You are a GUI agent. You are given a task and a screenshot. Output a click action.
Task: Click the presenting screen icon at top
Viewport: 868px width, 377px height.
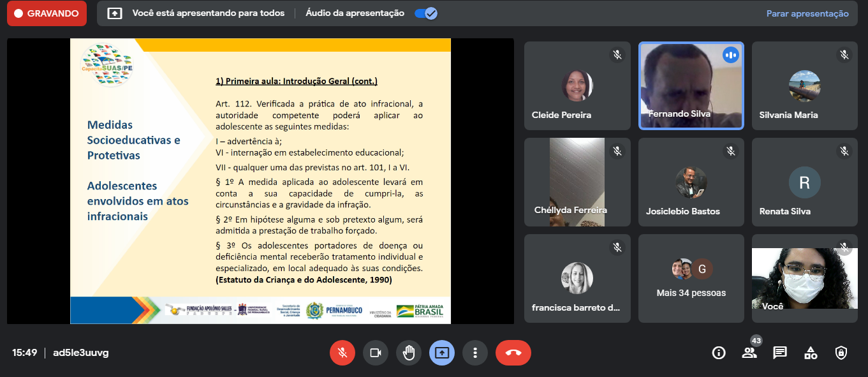click(115, 13)
